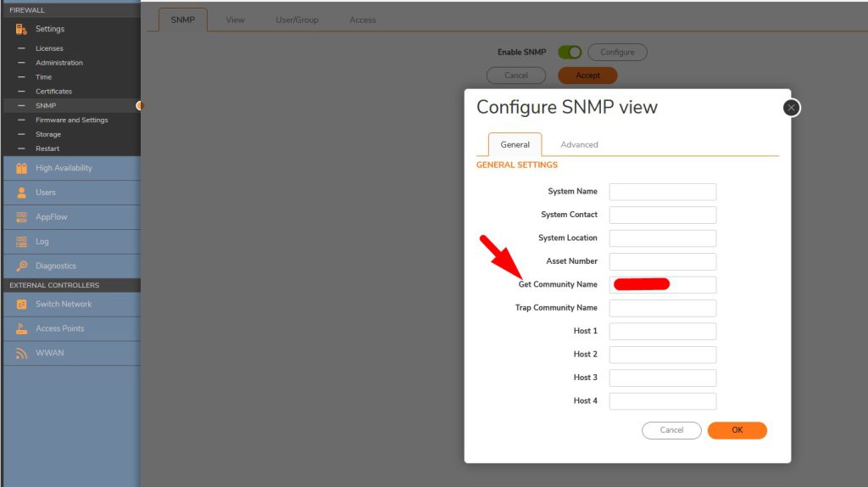Open the Certificates settings item
868x487 pixels.
[x=53, y=91]
